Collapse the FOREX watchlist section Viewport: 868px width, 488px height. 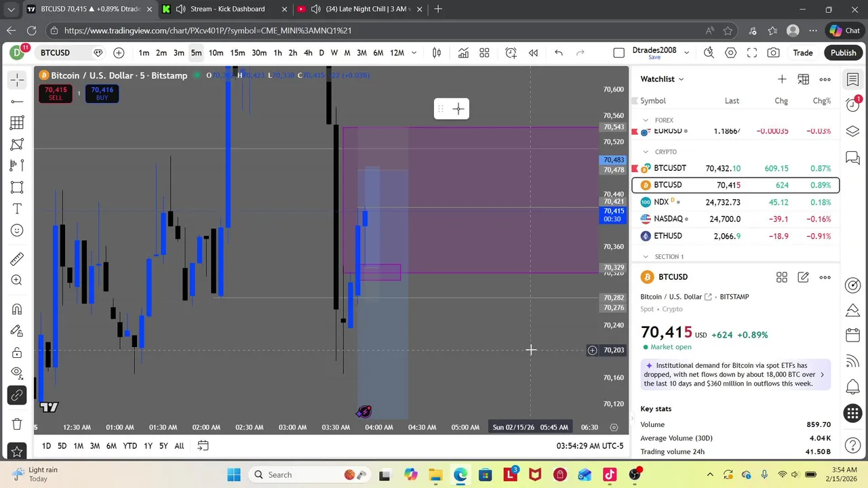coord(646,121)
